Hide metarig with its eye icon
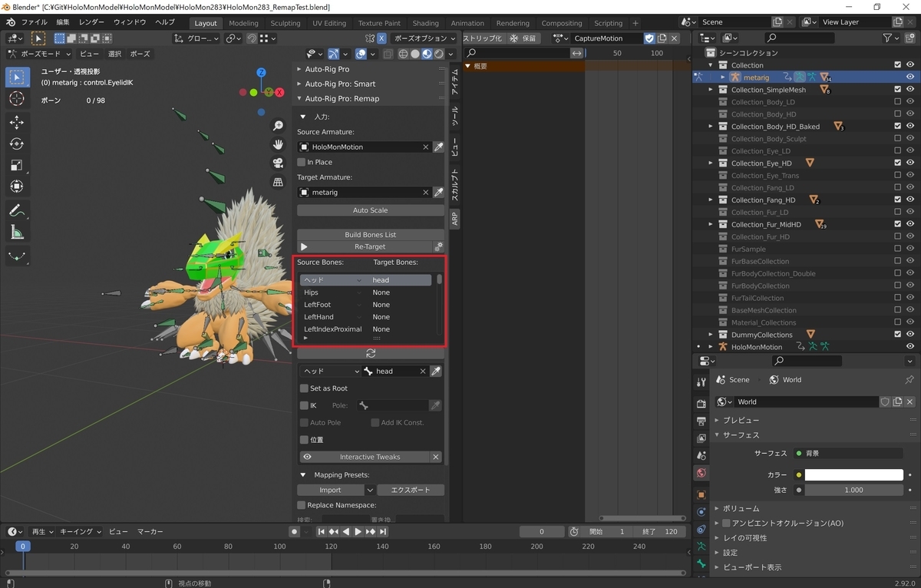The width and height of the screenshot is (921, 588). click(910, 78)
